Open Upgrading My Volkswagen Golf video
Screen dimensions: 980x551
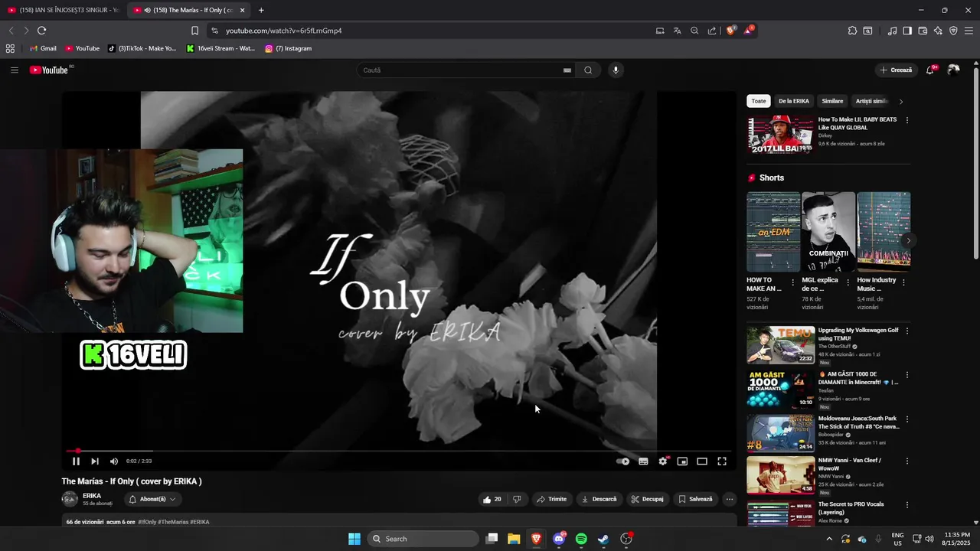(x=781, y=345)
